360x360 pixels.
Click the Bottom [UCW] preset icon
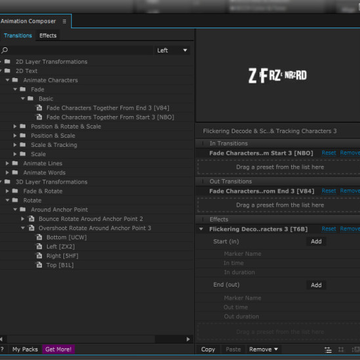39,237
